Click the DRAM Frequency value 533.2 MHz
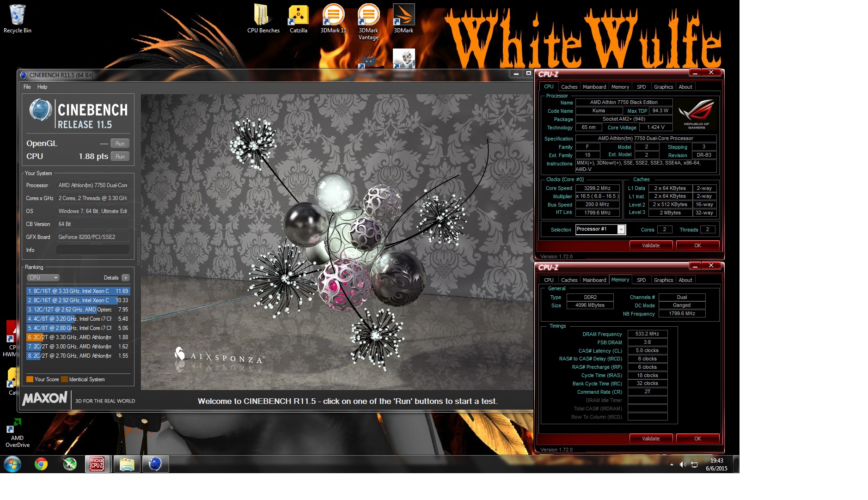The height and width of the screenshot is (500, 868). point(647,334)
